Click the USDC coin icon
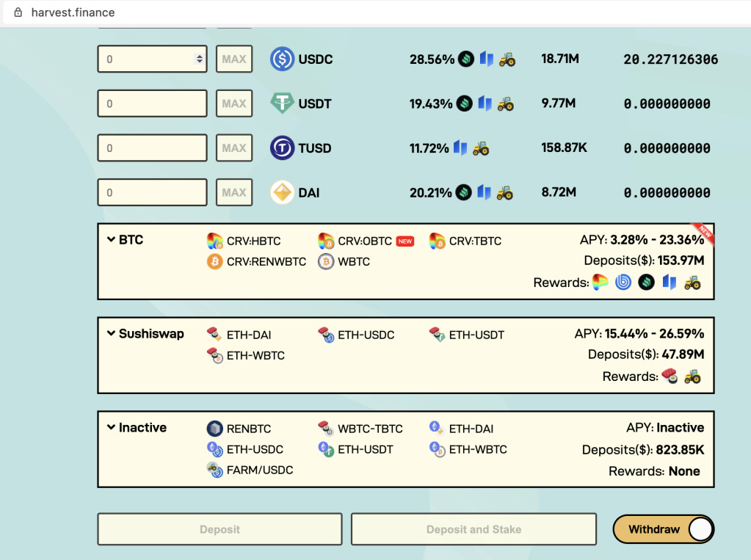 [x=282, y=59]
